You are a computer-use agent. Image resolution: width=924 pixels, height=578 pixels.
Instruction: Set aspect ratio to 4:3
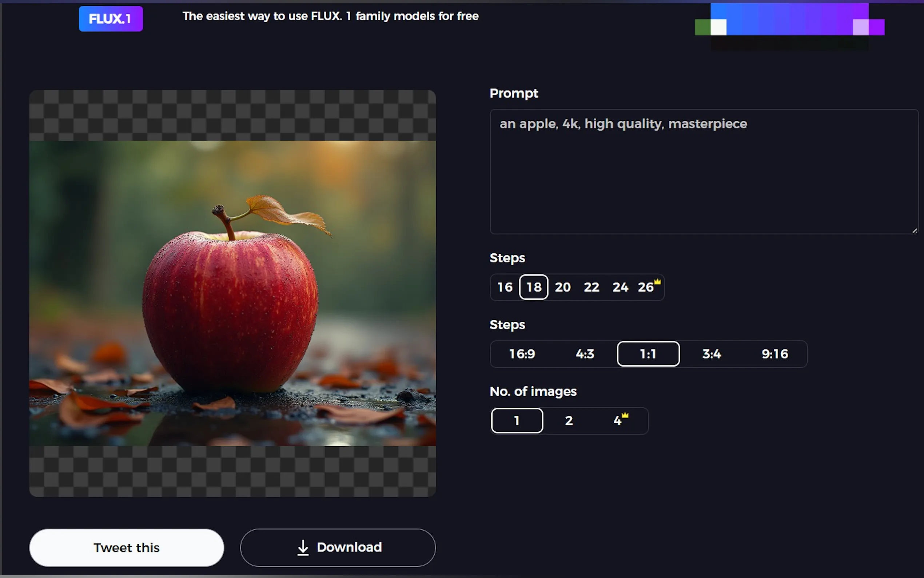(585, 354)
